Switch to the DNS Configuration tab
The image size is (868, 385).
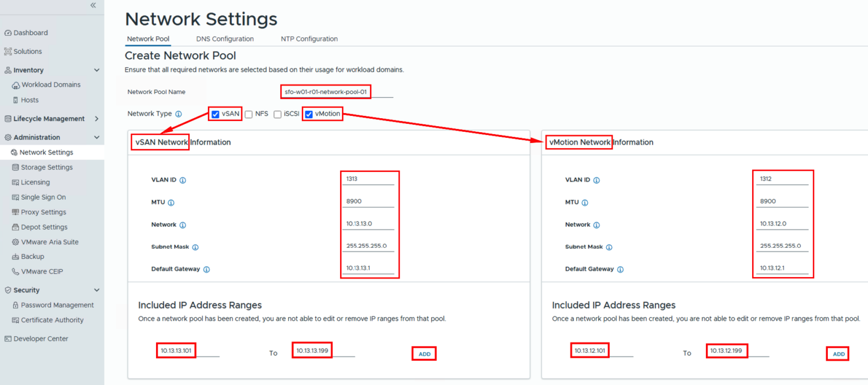pos(224,39)
